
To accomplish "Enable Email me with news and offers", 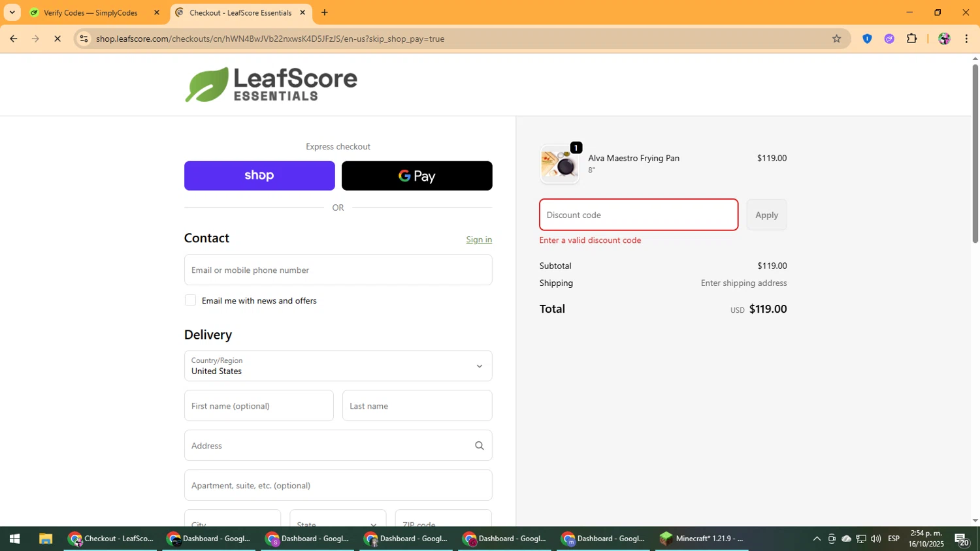I will pyautogui.click(x=190, y=300).
